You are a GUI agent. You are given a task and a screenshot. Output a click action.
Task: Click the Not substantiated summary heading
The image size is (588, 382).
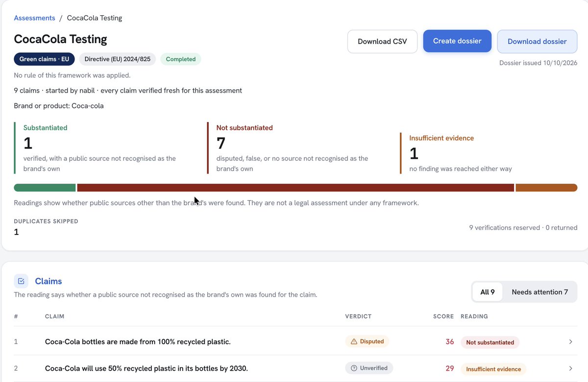click(x=245, y=127)
